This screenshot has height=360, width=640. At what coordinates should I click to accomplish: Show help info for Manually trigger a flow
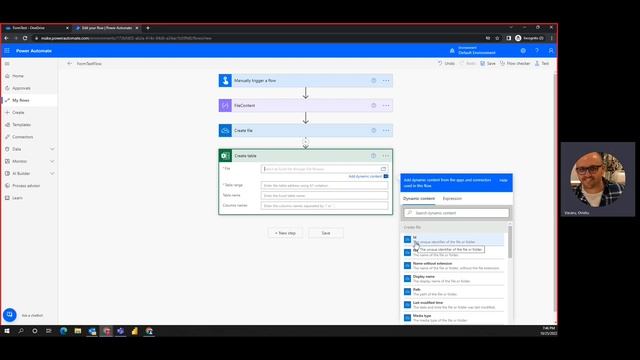click(x=373, y=80)
